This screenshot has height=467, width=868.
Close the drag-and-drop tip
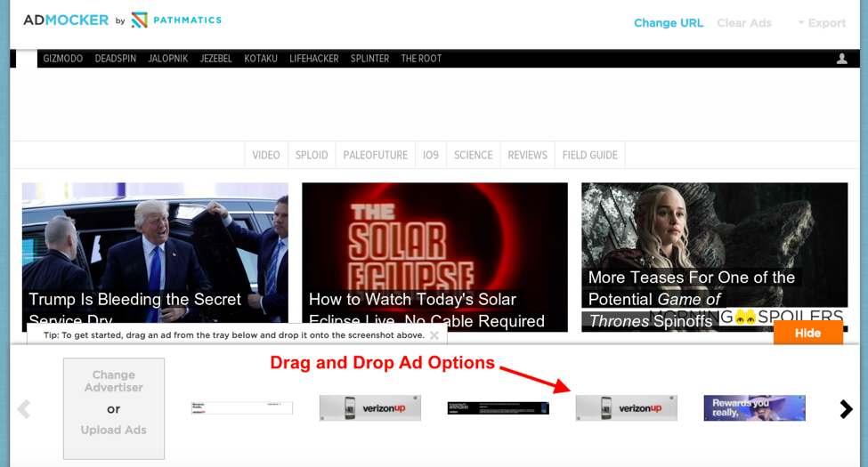(434, 335)
